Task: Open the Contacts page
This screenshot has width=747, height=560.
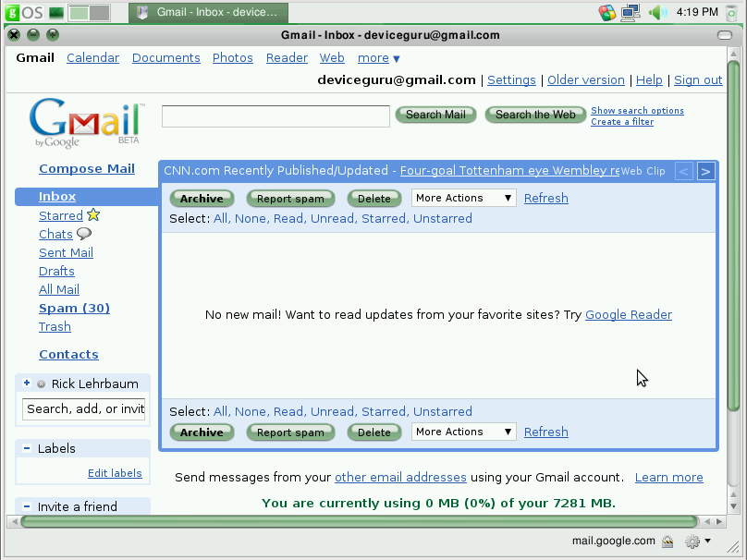Action: coord(68,354)
